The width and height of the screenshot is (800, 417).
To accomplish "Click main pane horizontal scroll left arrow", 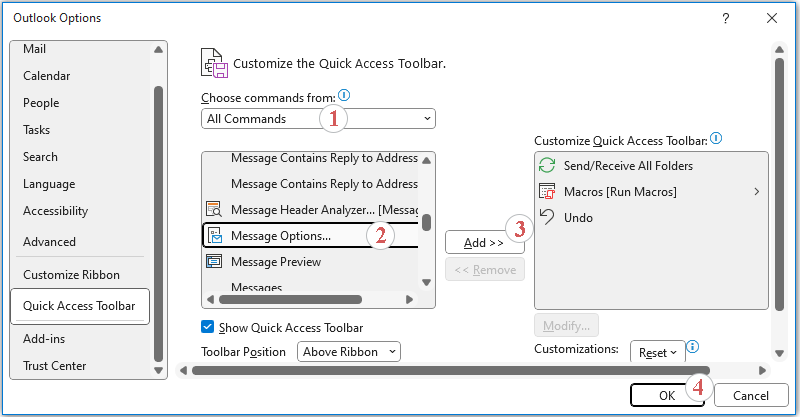I will click(183, 371).
